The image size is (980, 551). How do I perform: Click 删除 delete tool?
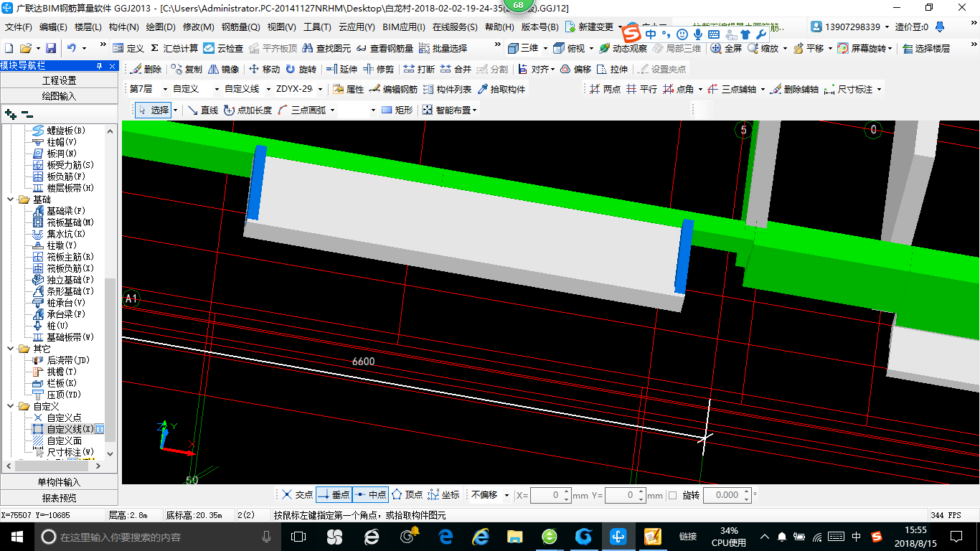pos(146,70)
